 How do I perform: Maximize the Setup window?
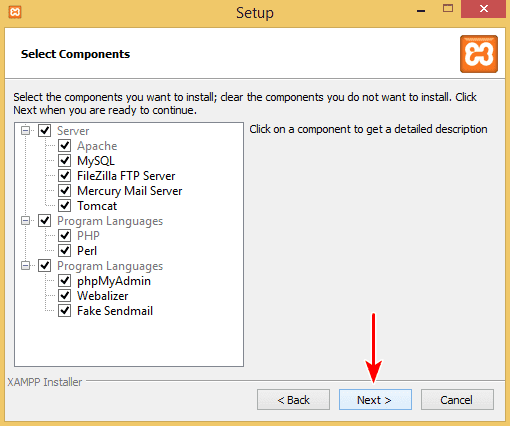(x=448, y=9)
